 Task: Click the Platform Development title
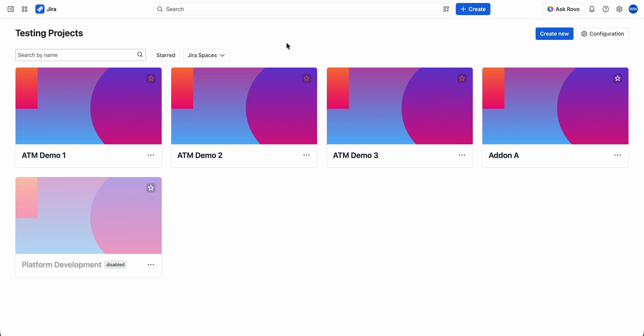coord(62,265)
